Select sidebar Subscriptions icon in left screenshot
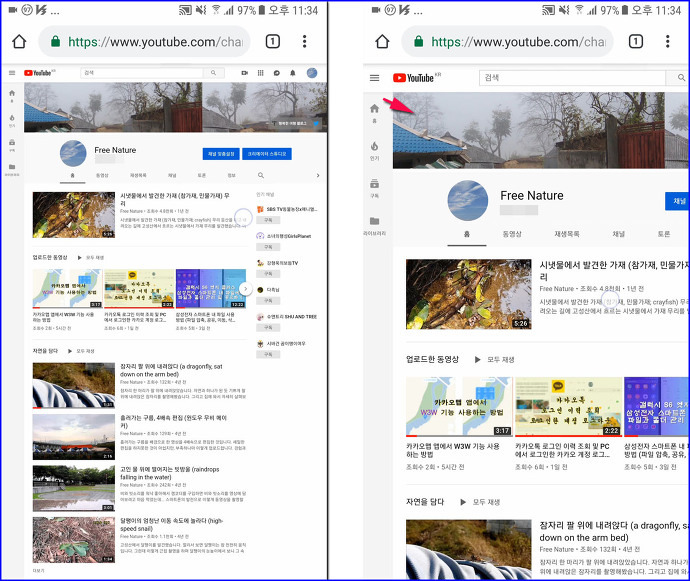The height and width of the screenshot is (581, 690). [12, 145]
